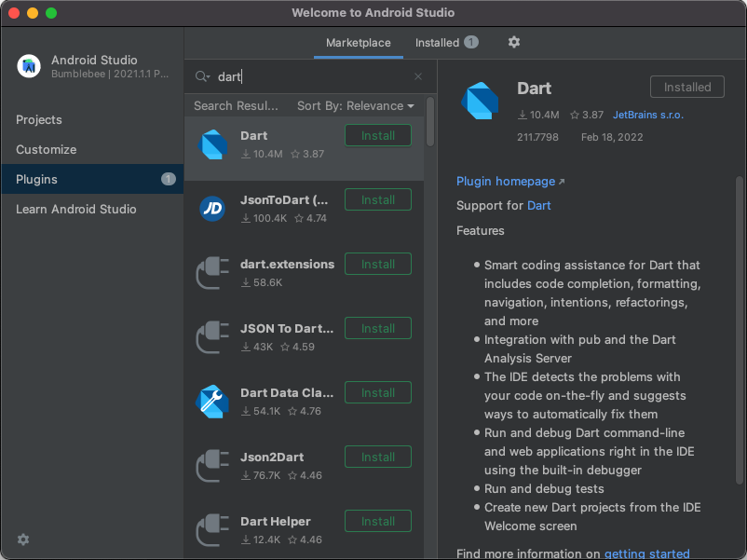This screenshot has height=560, width=747.
Task: Open the JetBrains s.r.o. vendor link
Action: tap(648, 115)
